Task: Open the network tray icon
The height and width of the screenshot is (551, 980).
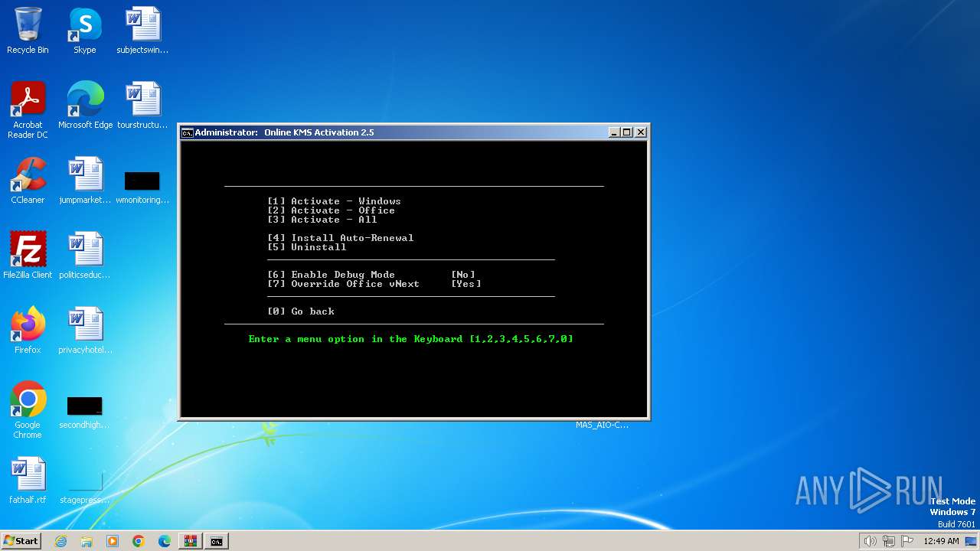Action: (889, 541)
